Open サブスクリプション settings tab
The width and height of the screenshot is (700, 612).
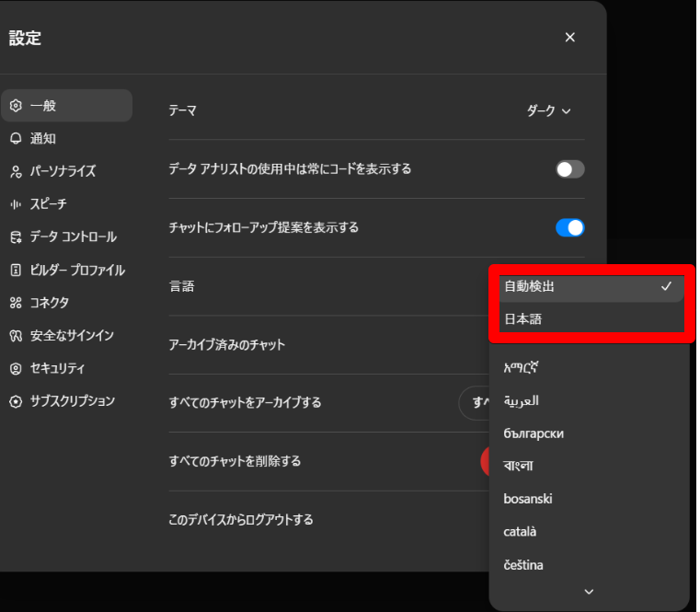pos(67,401)
